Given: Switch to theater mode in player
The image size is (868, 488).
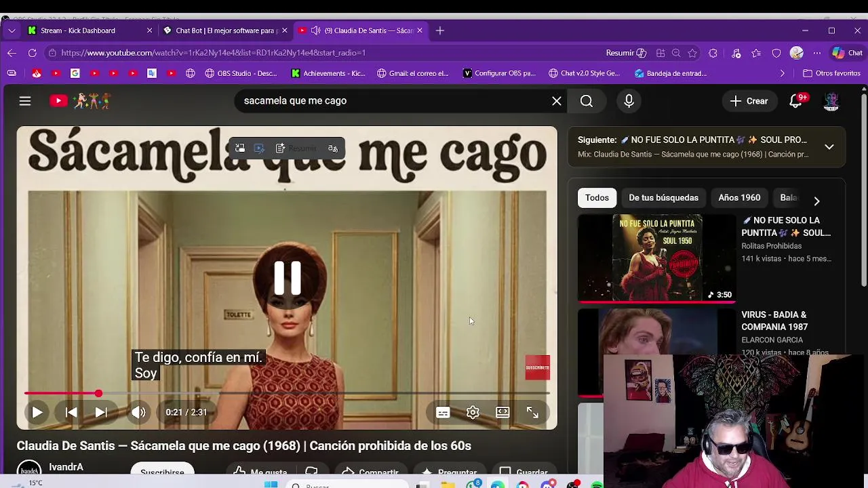Looking at the screenshot, I should (502, 412).
